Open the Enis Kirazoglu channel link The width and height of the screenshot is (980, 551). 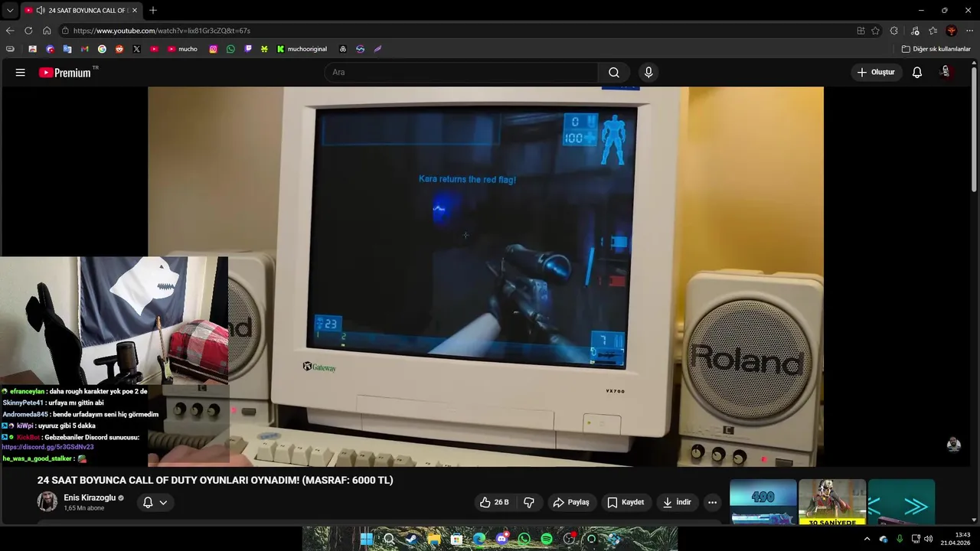point(90,497)
